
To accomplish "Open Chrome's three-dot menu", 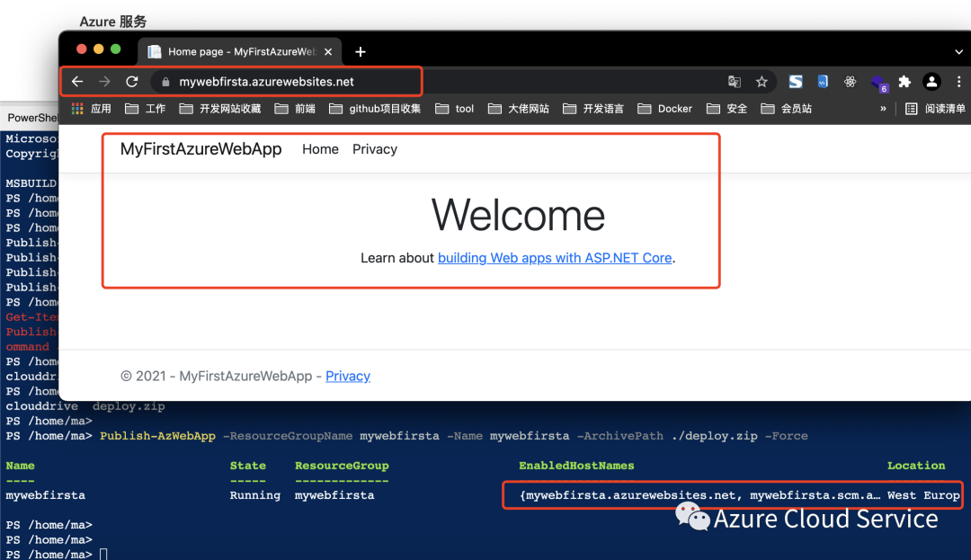I will pyautogui.click(x=958, y=82).
